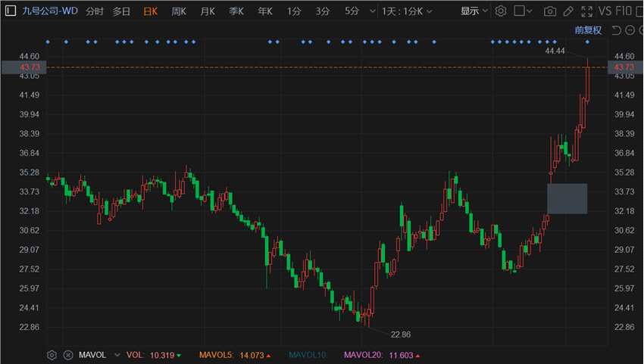Screen dimensions: 644x364
Task: Click the panel icon left of stock name
Action: point(11,11)
